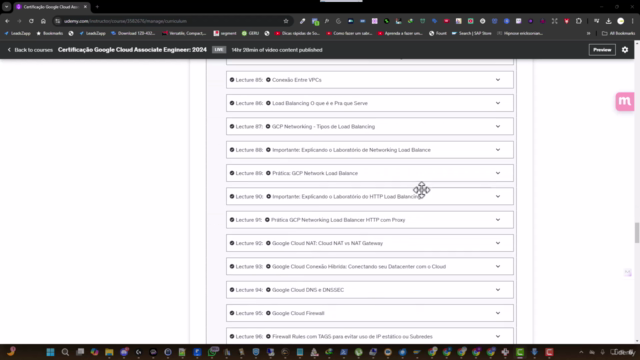The image size is (640, 360).
Task: Open the GERU bookmark
Action: [251, 33]
